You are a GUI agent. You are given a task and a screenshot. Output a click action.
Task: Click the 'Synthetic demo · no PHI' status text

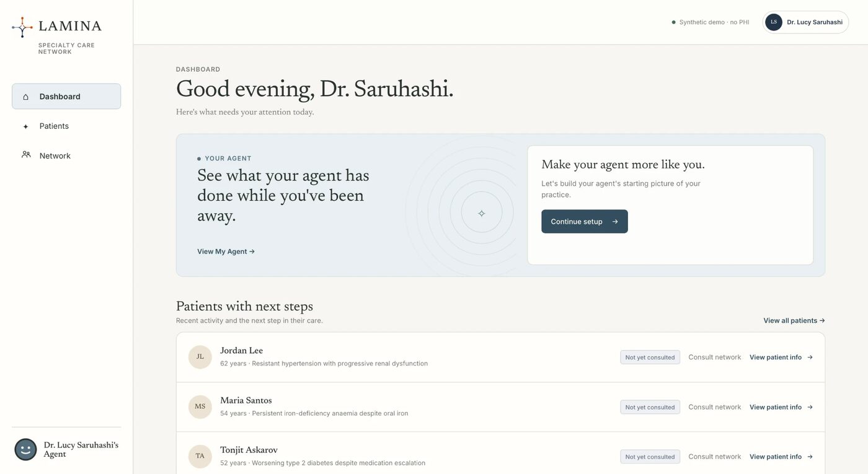714,22
